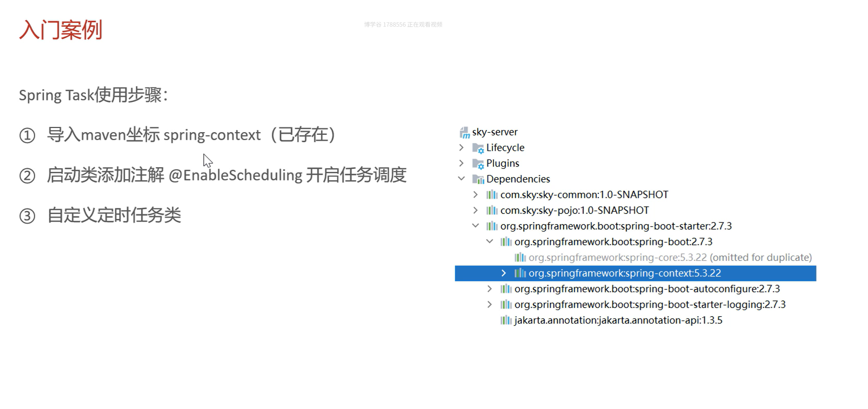Viewport: 868px width, 409px height.
Task: Expand the spring-boot-starter-logging:2.7.3 dependency
Action: click(x=490, y=304)
